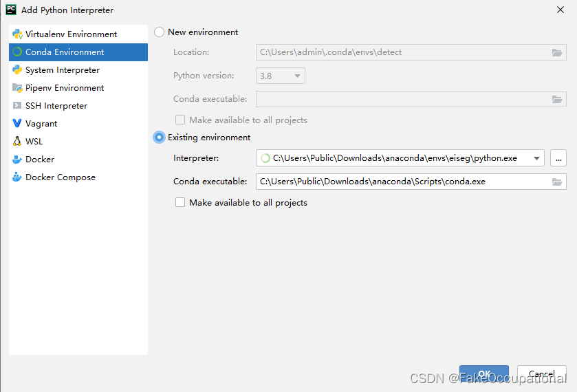Screen dimensions: 577x392
Task: Choose Pipenv Environment in sidebar
Action: (78, 87)
